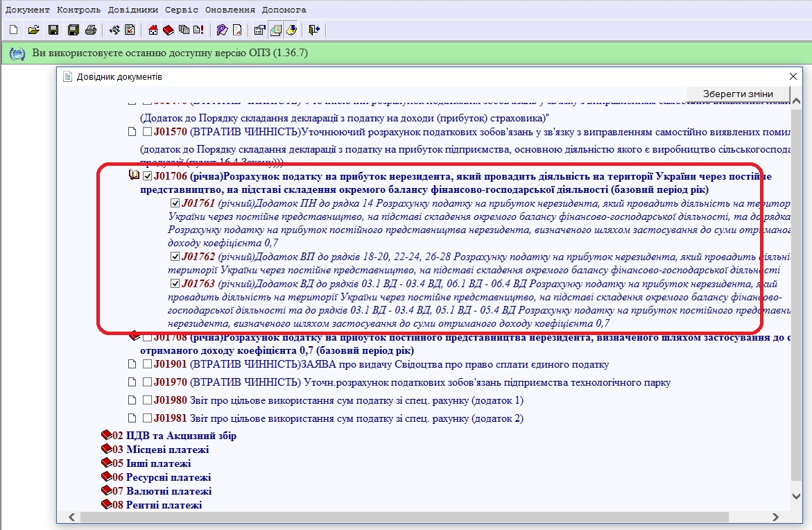Image resolution: width=812 pixels, height=530 pixels.
Task: Open the Довідники menu
Action: (133, 10)
